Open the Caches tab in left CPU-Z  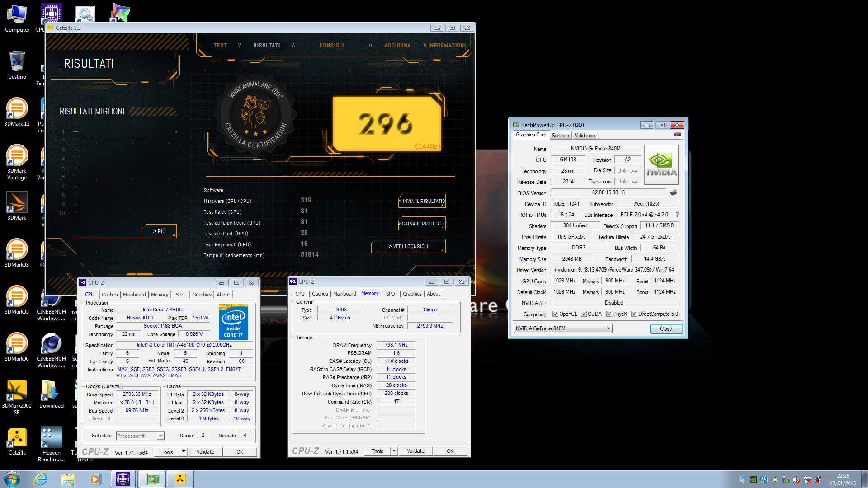tap(109, 295)
